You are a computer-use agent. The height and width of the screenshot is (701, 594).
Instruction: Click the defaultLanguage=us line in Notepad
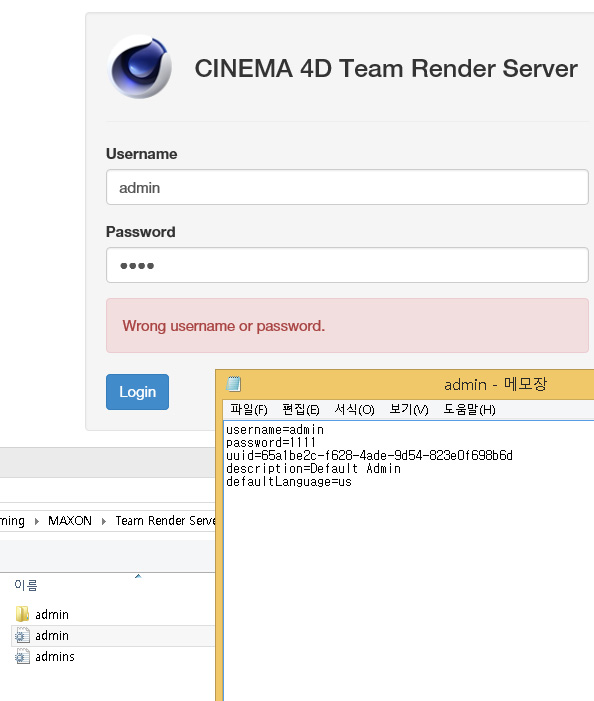289,481
